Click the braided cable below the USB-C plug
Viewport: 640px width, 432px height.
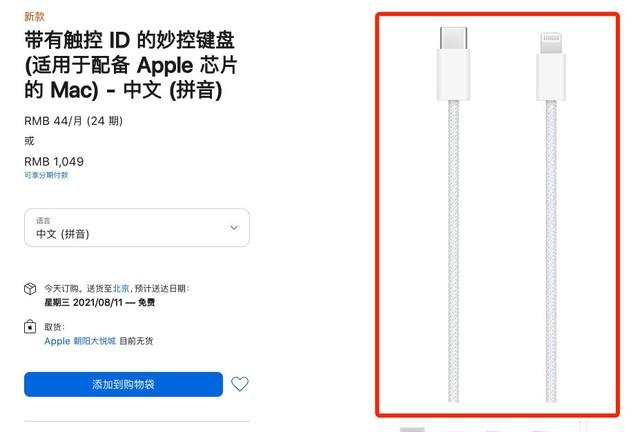[453, 251]
